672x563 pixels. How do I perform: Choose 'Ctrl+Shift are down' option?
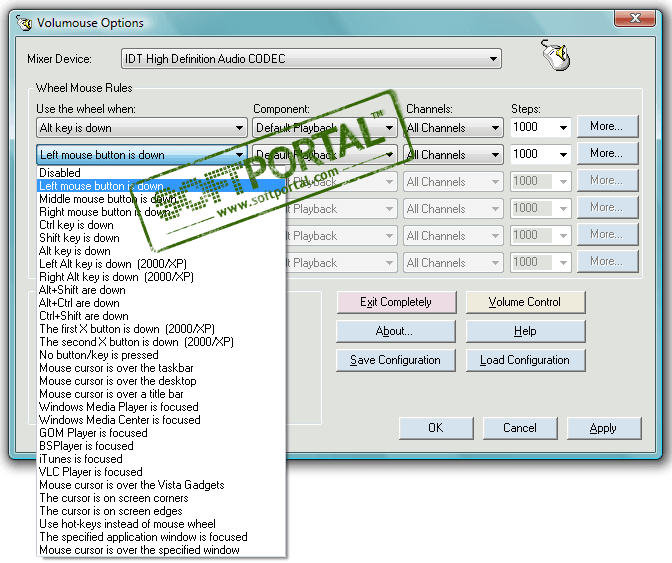pyautogui.click(x=161, y=316)
